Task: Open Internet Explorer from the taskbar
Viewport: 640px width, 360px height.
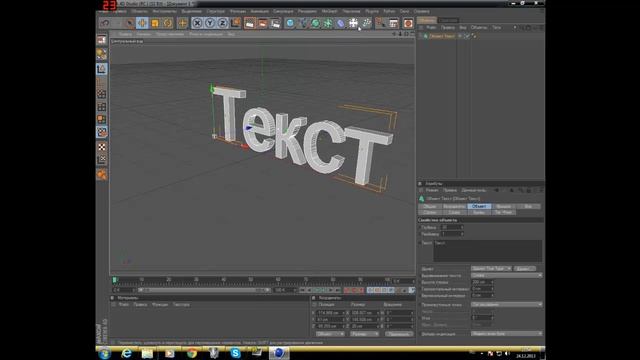Action: pos(127,353)
